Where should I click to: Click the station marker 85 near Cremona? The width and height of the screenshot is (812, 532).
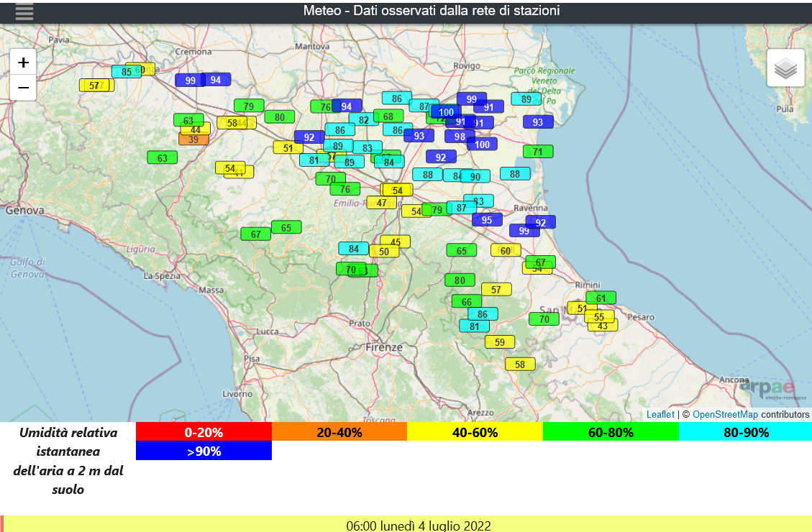[x=127, y=72]
